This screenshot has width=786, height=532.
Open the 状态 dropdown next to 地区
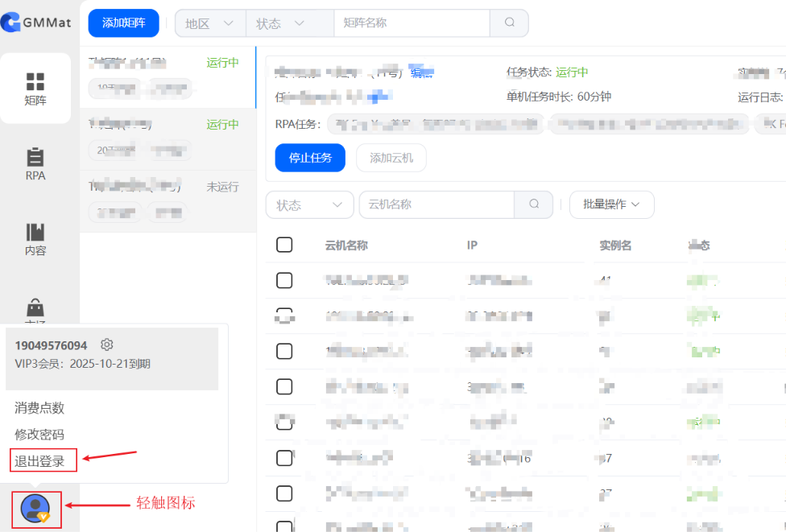pos(290,23)
